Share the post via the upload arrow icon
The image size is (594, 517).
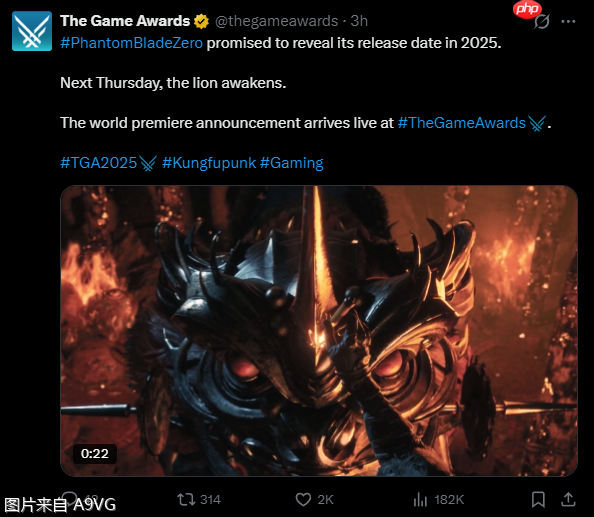point(568,499)
